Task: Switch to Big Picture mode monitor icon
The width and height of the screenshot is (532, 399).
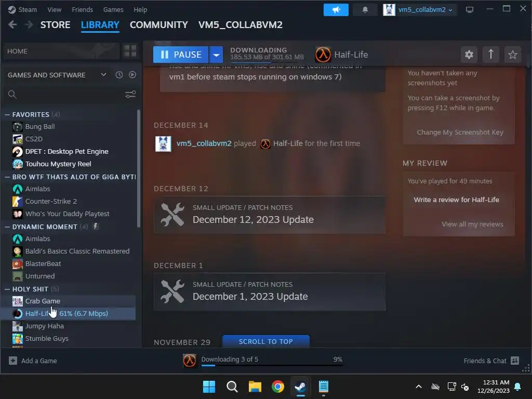Action: (x=470, y=10)
